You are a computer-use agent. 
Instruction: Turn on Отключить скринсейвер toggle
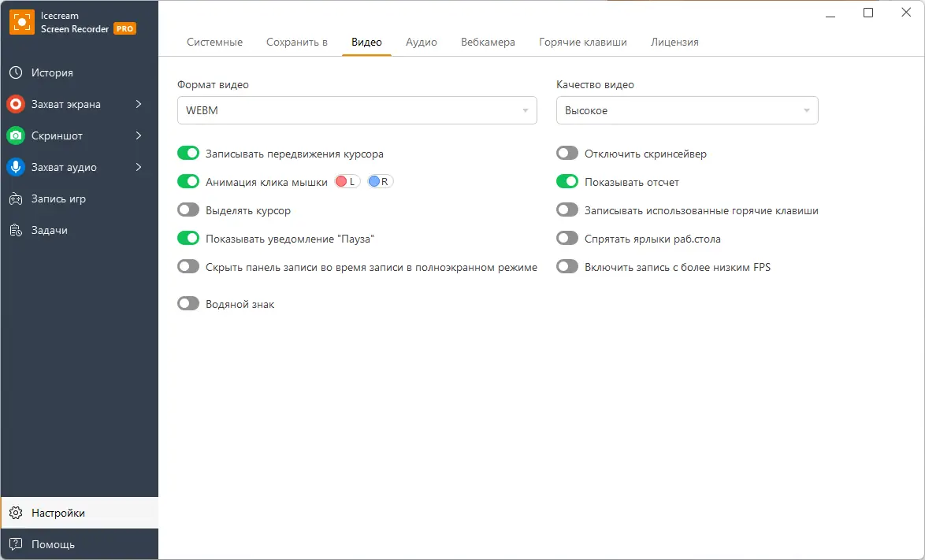(x=567, y=154)
